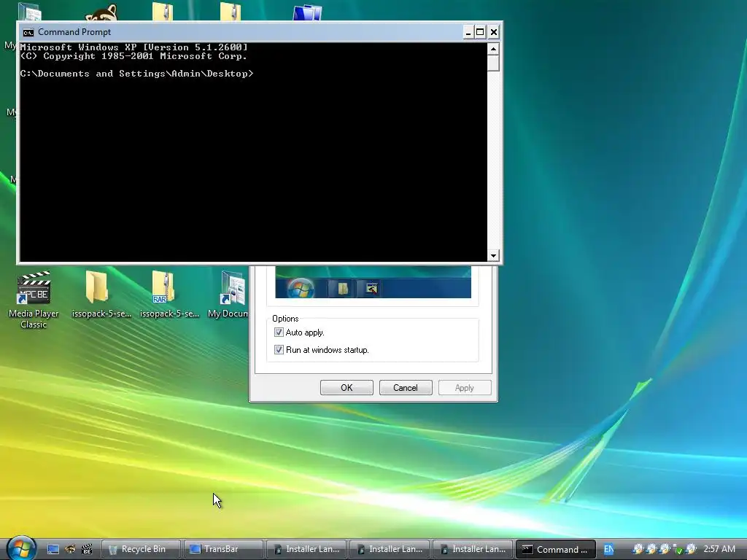Screen dimensions: 747x560
Task: Click Apply in TransBar dialog
Action: tap(465, 388)
